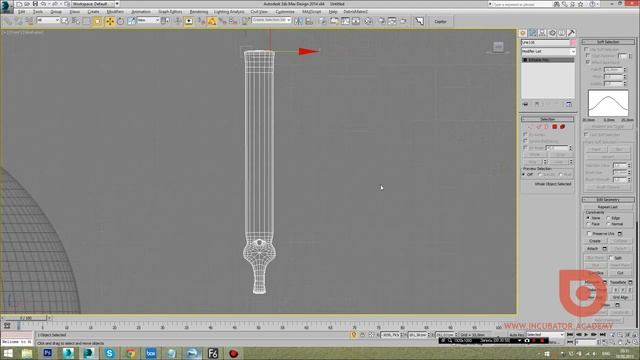Collapse the Selection rollout header
Screen dimensions: 640x360
[x=547, y=119]
